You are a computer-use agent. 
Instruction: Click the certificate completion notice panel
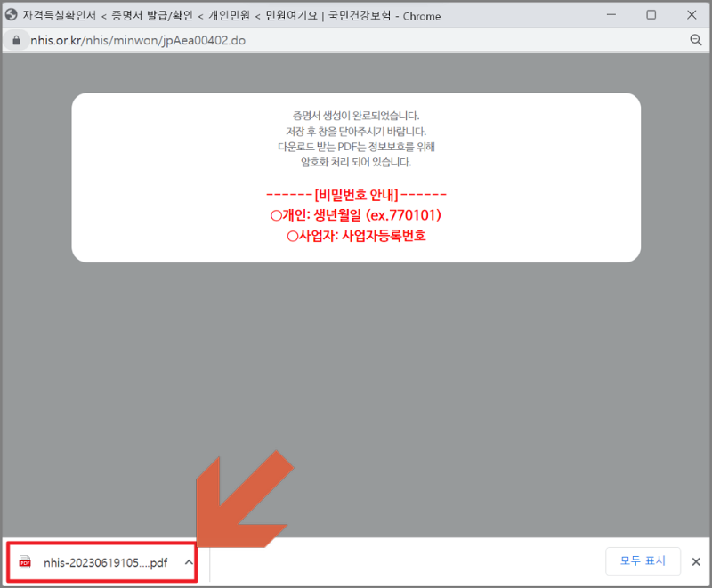point(356,175)
